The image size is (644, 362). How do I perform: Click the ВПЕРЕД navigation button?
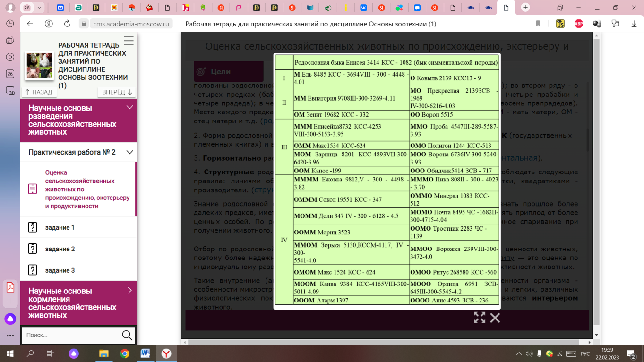click(117, 92)
